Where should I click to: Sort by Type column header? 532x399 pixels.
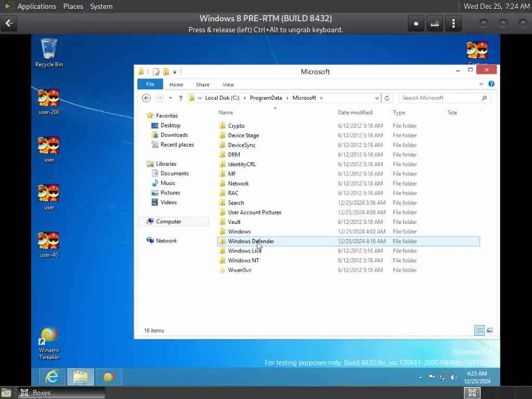tap(417, 112)
